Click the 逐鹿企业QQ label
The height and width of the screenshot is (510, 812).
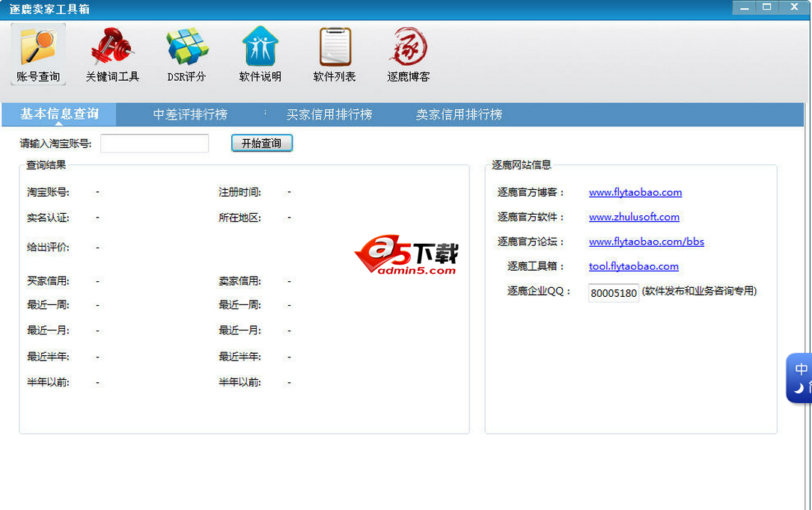[x=539, y=291]
